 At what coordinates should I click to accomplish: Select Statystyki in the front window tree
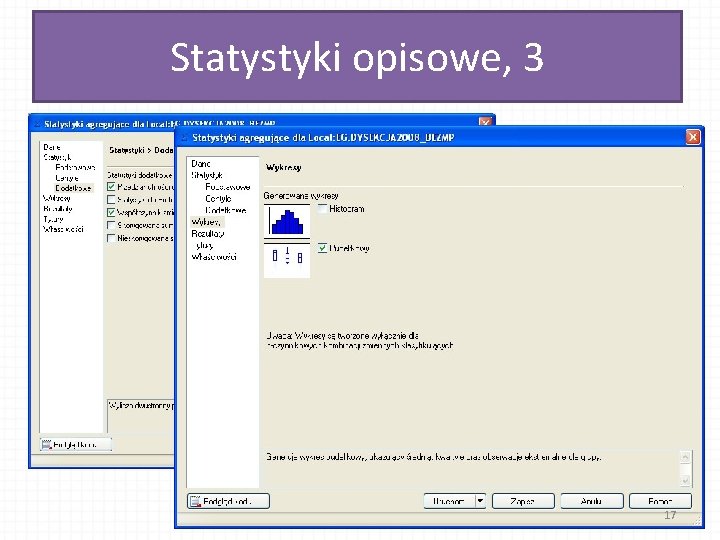pyautogui.click(x=207, y=175)
